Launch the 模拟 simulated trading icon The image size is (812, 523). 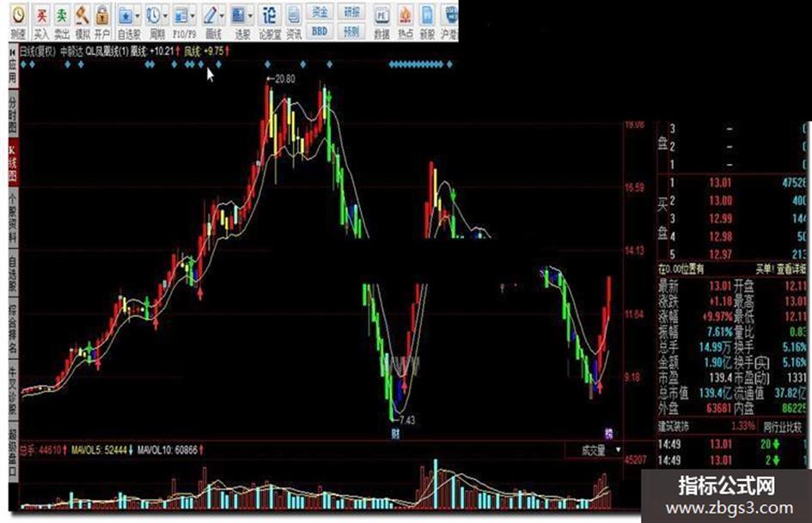(x=82, y=15)
